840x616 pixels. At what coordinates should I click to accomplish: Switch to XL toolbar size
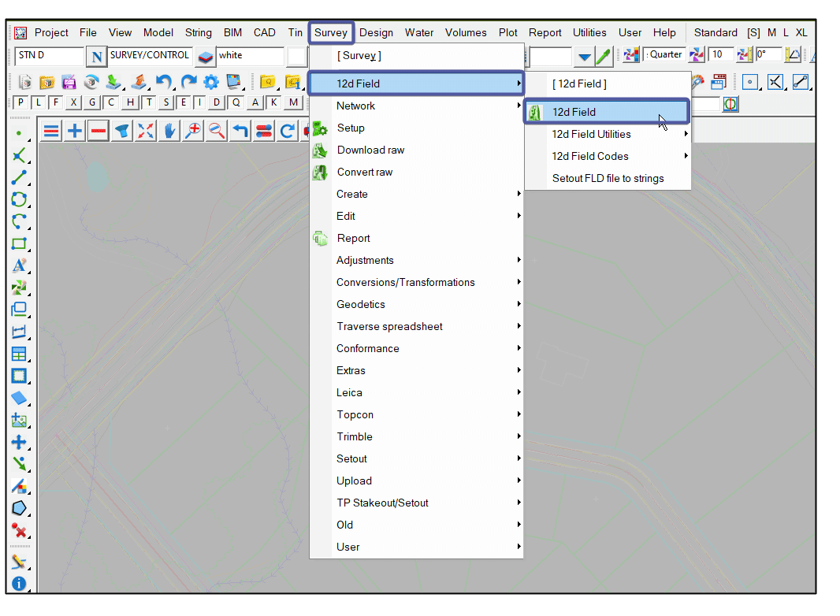(801, 32)
